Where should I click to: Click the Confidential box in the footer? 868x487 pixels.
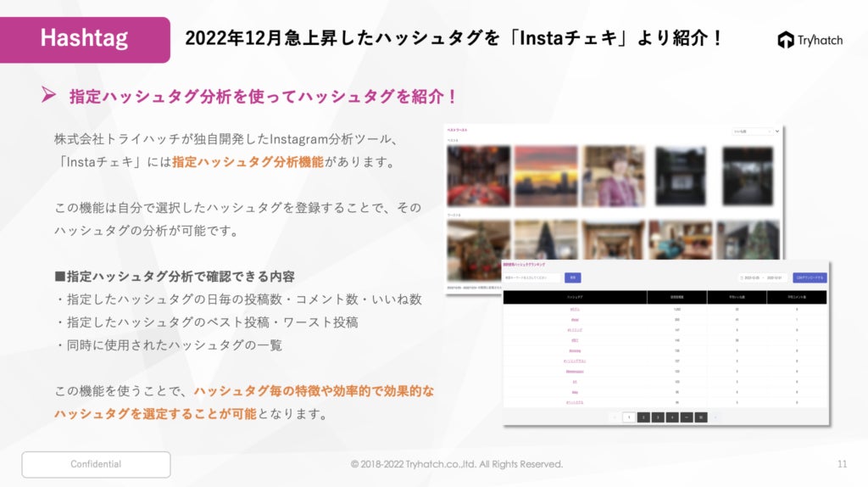[x=97, y=464]
